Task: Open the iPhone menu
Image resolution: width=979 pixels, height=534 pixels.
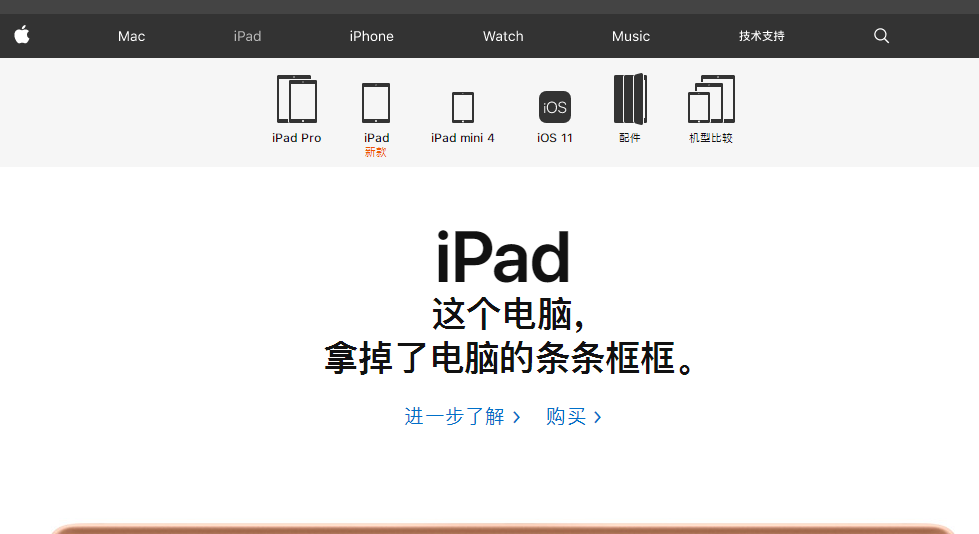Action: [371, 36]
